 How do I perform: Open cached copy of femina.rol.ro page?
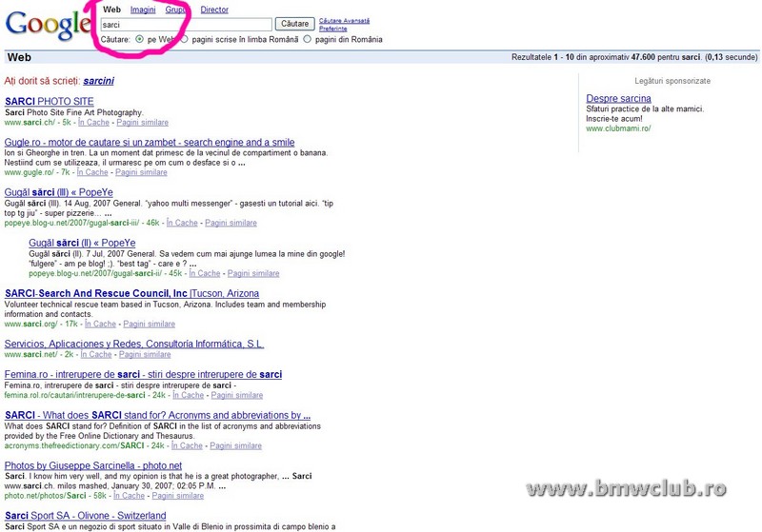[189, 395]
